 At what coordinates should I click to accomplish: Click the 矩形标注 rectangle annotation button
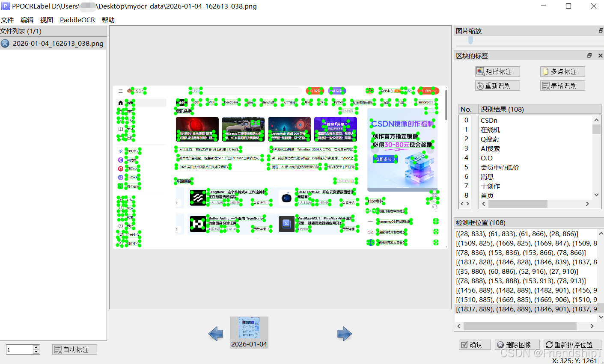click(498, 71)
